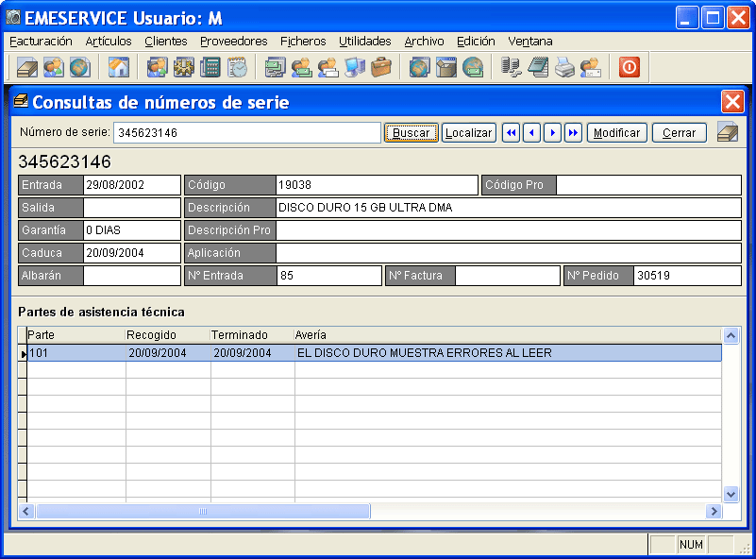
Task: Click the globe-with-banknote toolbar icon
Action: (473, 67)
